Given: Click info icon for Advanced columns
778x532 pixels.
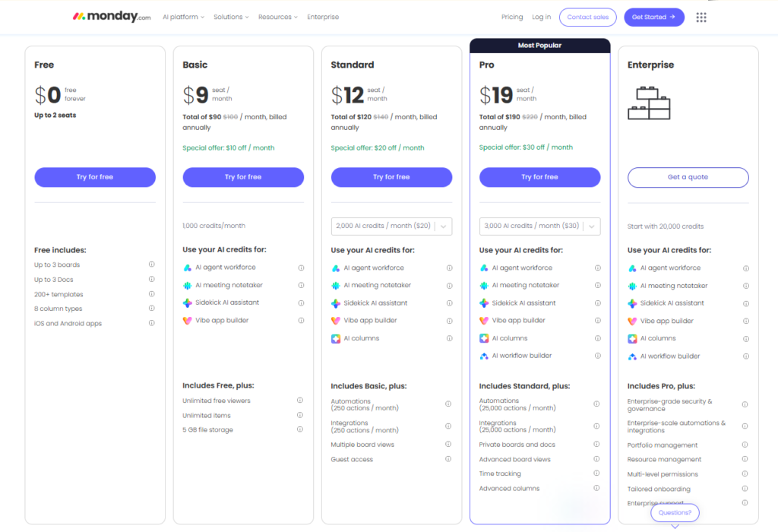Looking at the screenshot, I should [x=596, y=489].
